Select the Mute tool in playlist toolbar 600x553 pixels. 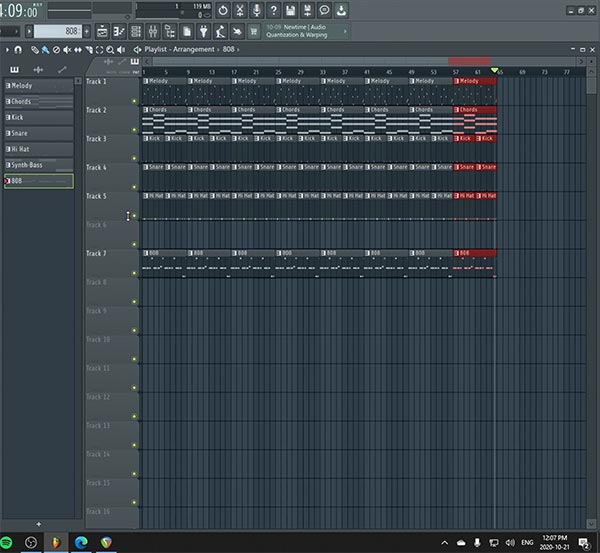(x=66, y=49)
